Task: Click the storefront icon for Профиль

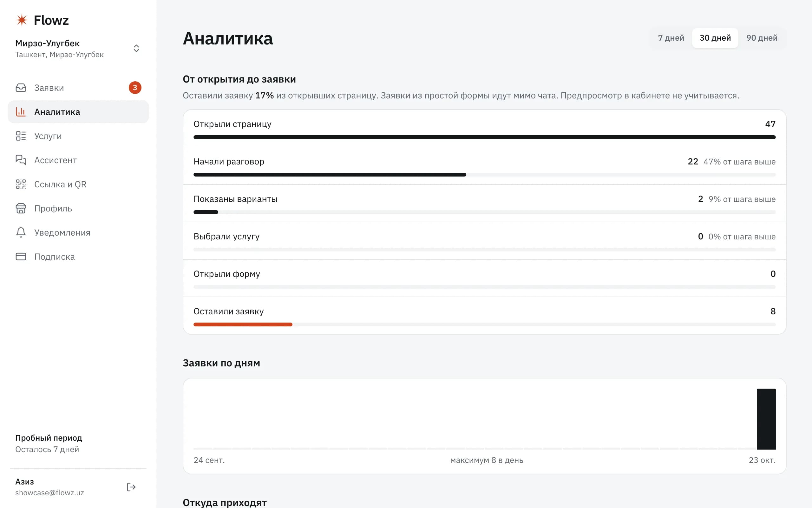Action: (21, 208)
